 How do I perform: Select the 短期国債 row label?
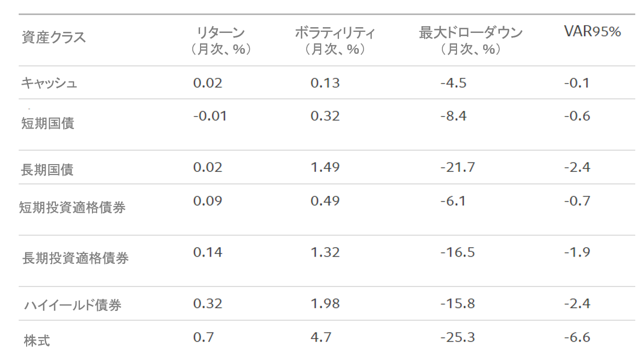pyautogui.click(x=48, y=123)
